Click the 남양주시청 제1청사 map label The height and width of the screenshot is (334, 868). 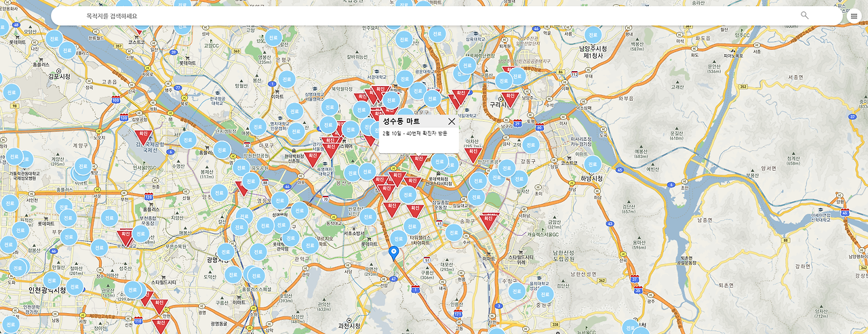click(593, 52)
